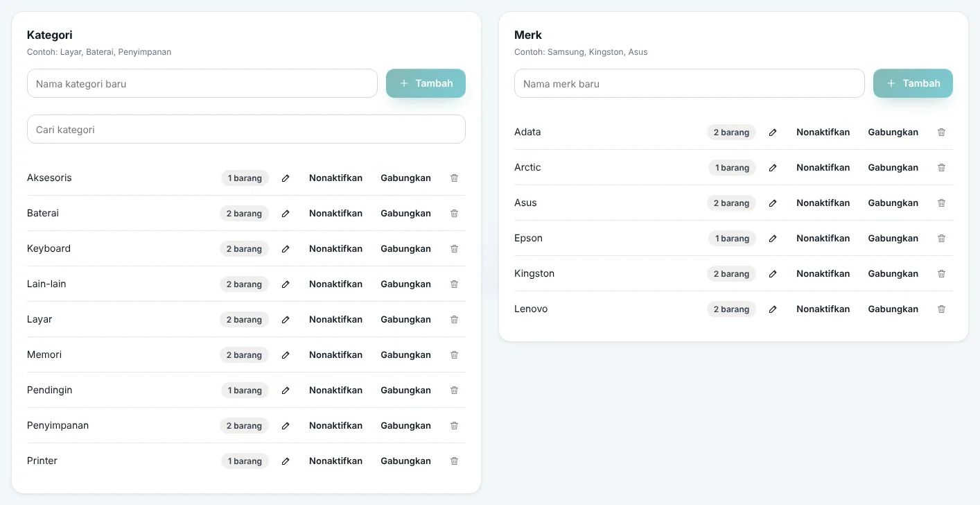Click the 2 barang badge for Lain-lain

pyautogui.click(x=244, y=284)
